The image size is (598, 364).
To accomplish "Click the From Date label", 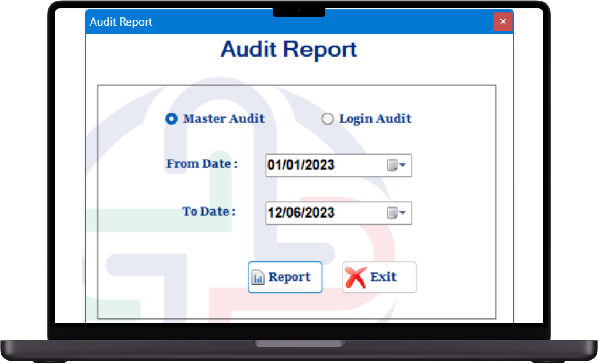I will 201,164.
